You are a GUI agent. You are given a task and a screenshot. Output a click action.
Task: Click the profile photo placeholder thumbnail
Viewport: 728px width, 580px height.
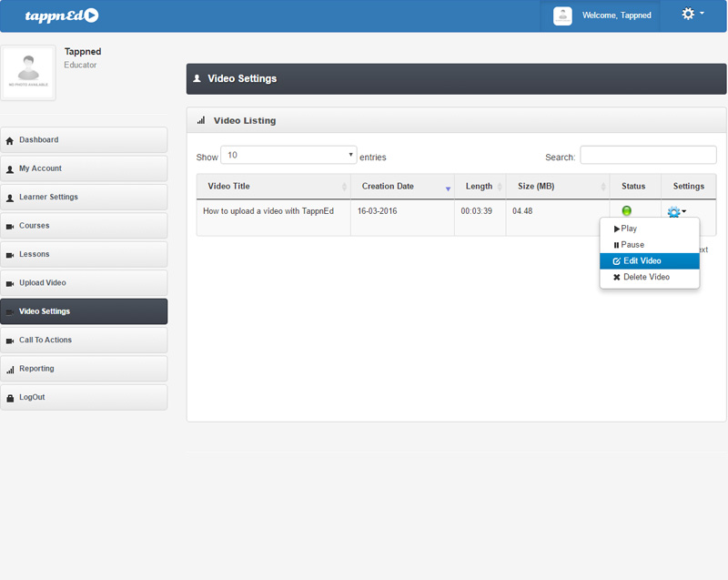(x=28, y=73)
